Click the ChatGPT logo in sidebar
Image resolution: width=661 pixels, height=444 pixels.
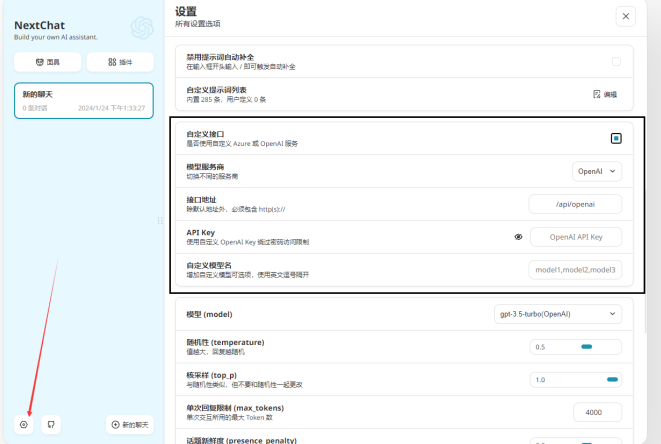[x=142, y=28]
